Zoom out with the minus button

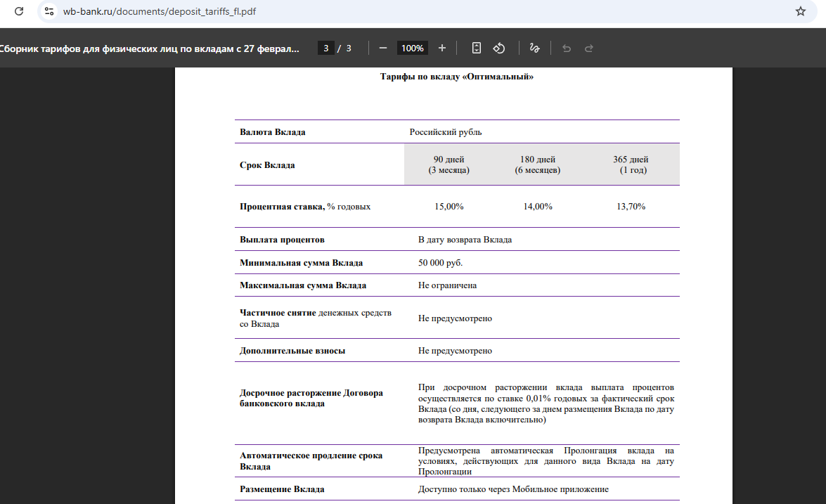(383, 48)
